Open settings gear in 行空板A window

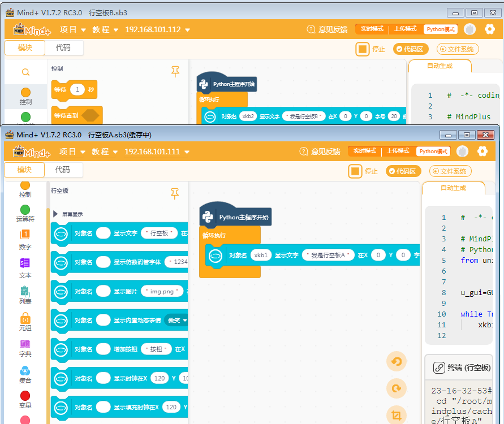(482, 152)
